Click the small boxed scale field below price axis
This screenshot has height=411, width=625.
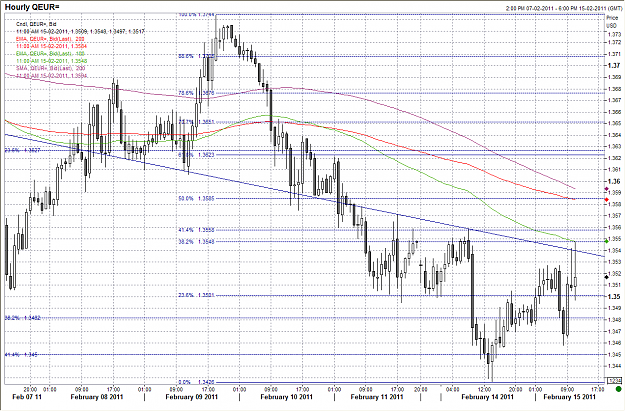pyautogui.click(x=613, y=381)
